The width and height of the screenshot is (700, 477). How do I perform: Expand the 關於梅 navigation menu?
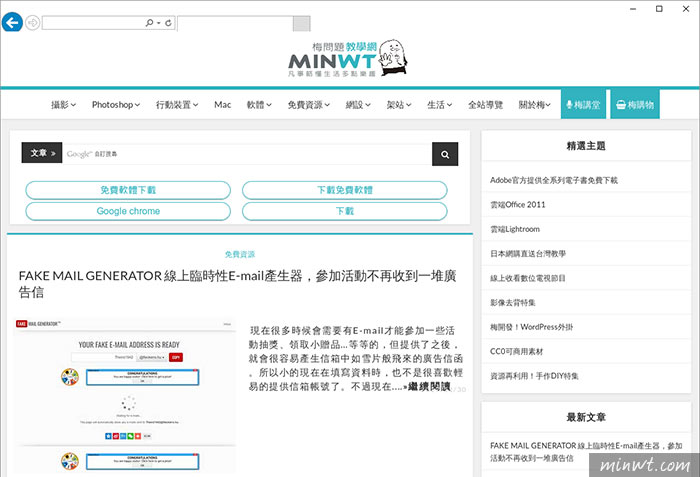point(534,105)
